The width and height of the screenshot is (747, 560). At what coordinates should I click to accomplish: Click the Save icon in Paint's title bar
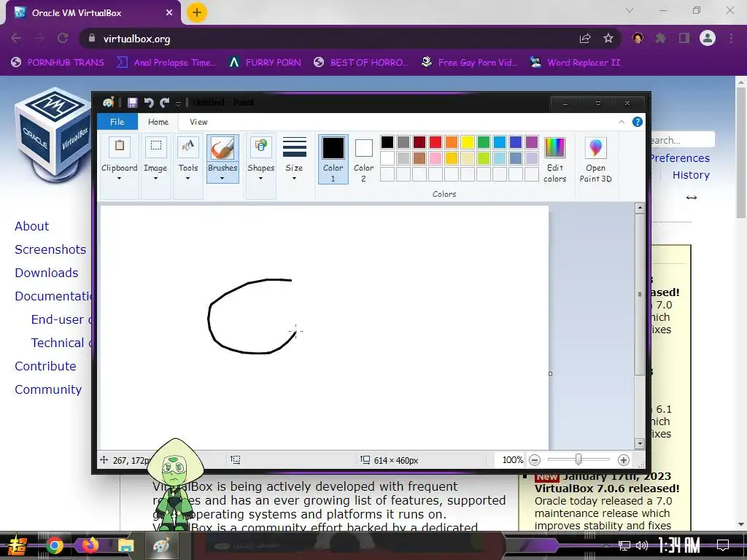[x=133, y=102]
